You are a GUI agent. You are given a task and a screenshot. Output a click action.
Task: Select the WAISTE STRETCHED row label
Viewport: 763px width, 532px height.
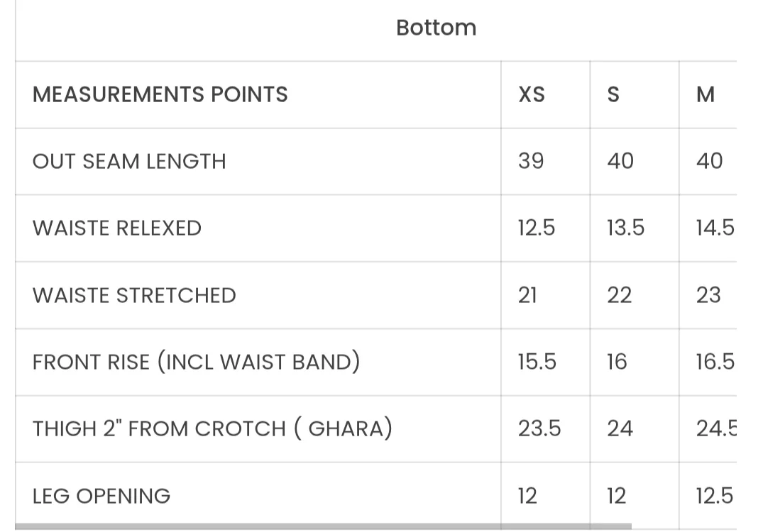[x=134, y=295]
